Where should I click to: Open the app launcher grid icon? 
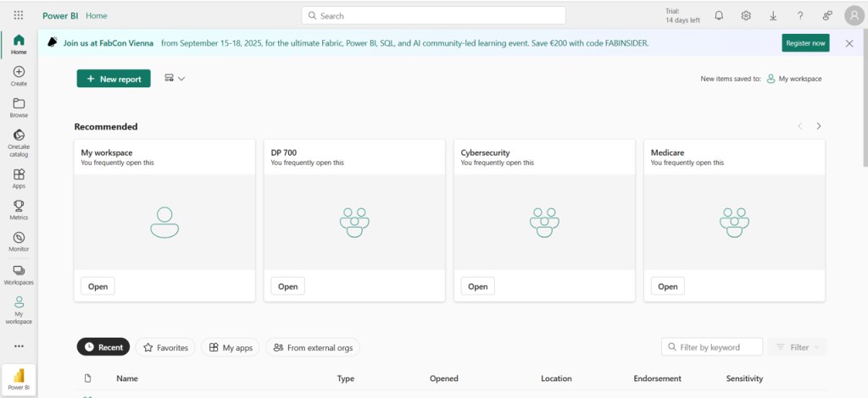tap(19, 15)
